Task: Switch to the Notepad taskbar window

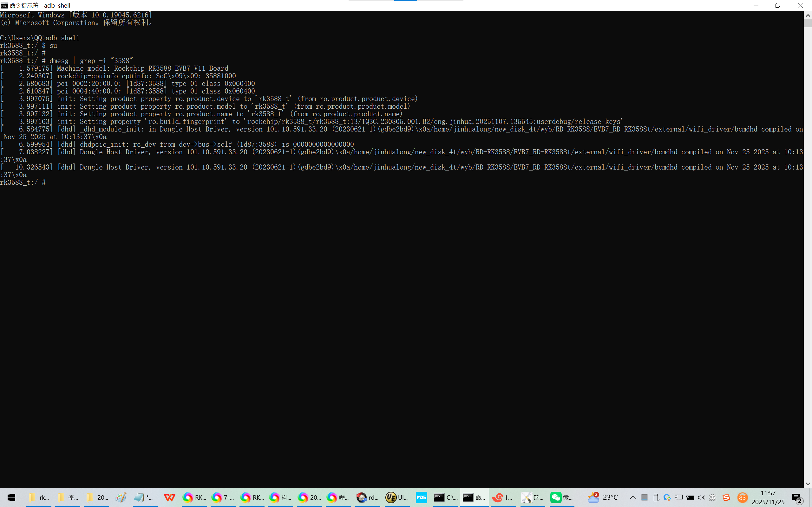Action: [144, 497]
